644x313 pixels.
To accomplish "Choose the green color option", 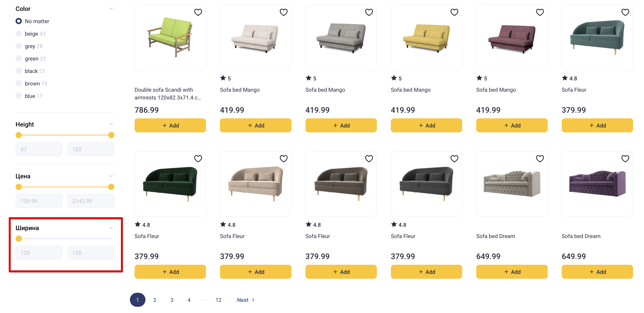I will (x=19, y=59).
